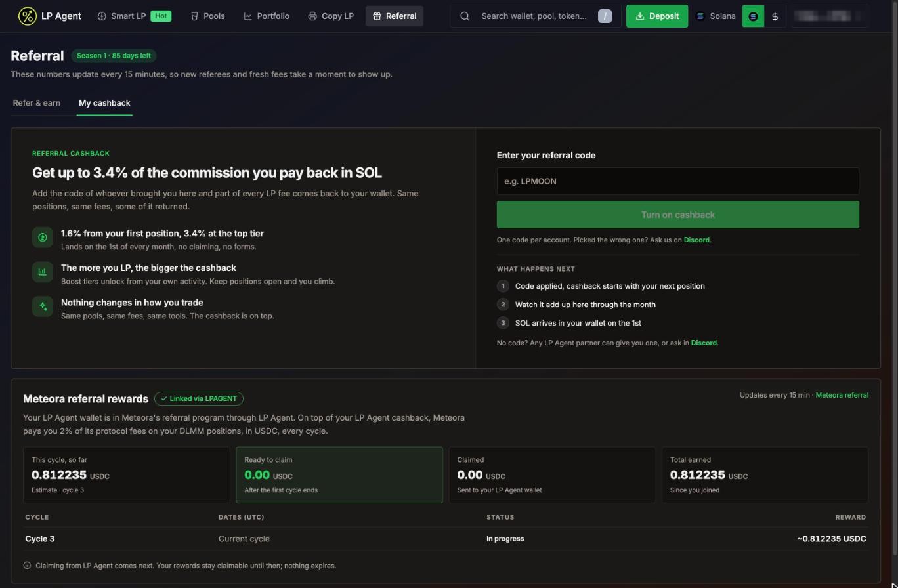Click the step 3 number badge
898x588 pixels.
(503, 323)
